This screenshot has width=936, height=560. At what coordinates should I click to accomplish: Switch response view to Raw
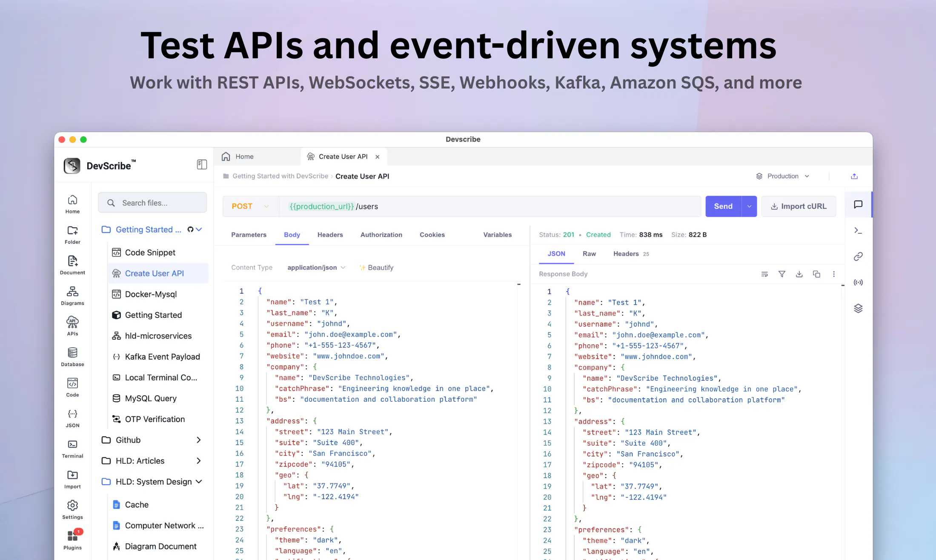click(589, 254)
